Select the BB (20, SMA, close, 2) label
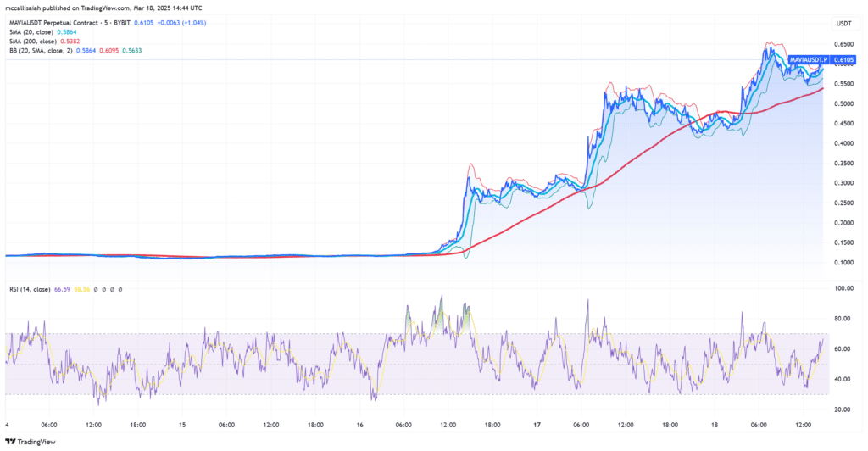 [41, 50]
